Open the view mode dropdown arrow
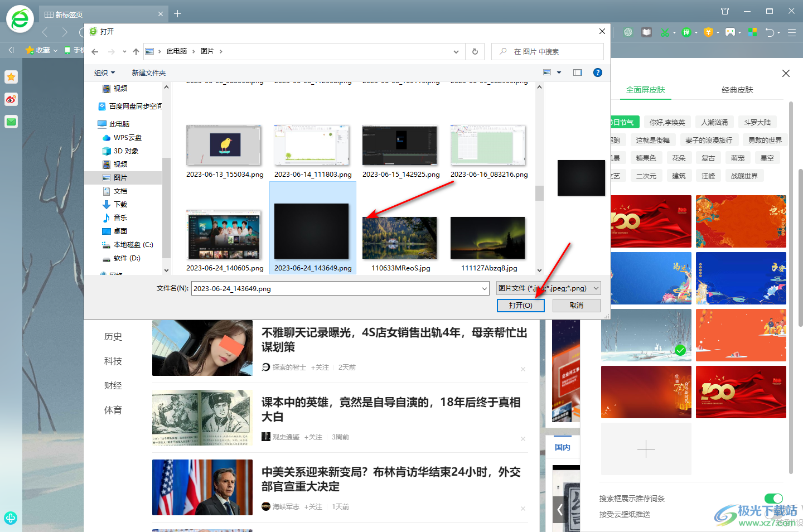803x532 pixels. point(559,72)
